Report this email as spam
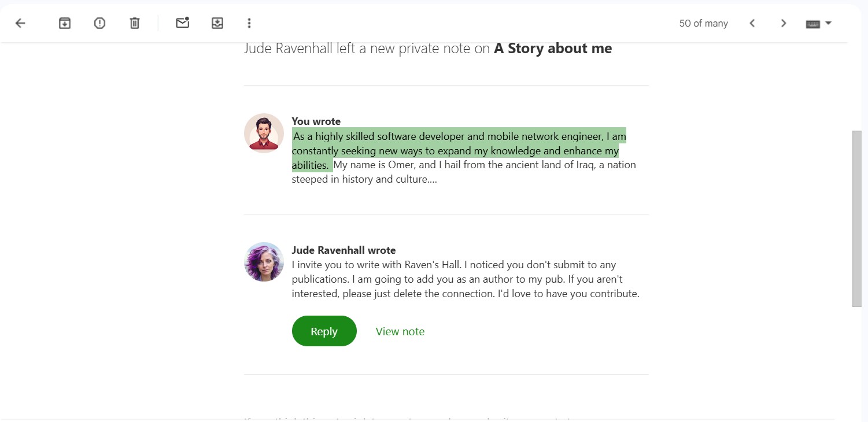868x422 pixels. click(99, 23)
